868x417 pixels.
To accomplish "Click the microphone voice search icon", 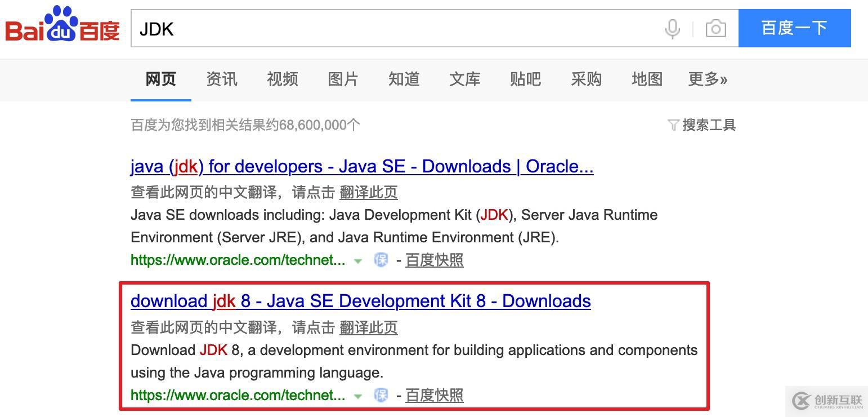I will 672,28.
